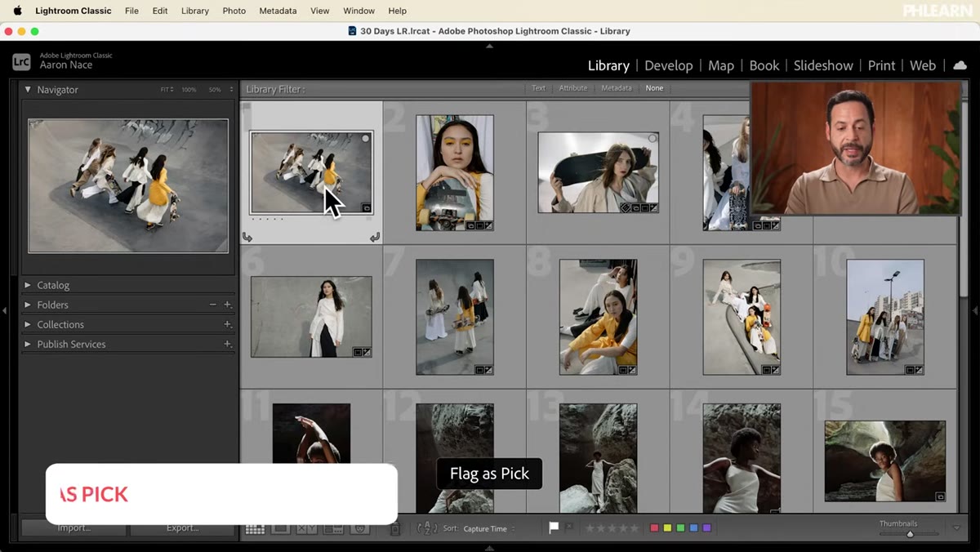Switch to Slideshow module
The image size is (980, 552).
tap(823, 65)
